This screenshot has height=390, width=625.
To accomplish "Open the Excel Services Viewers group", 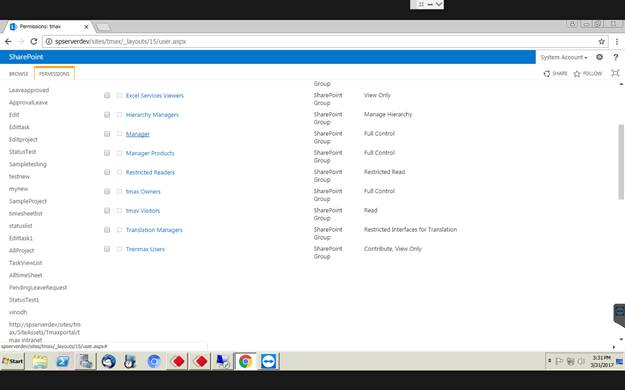I will (155, 96).
